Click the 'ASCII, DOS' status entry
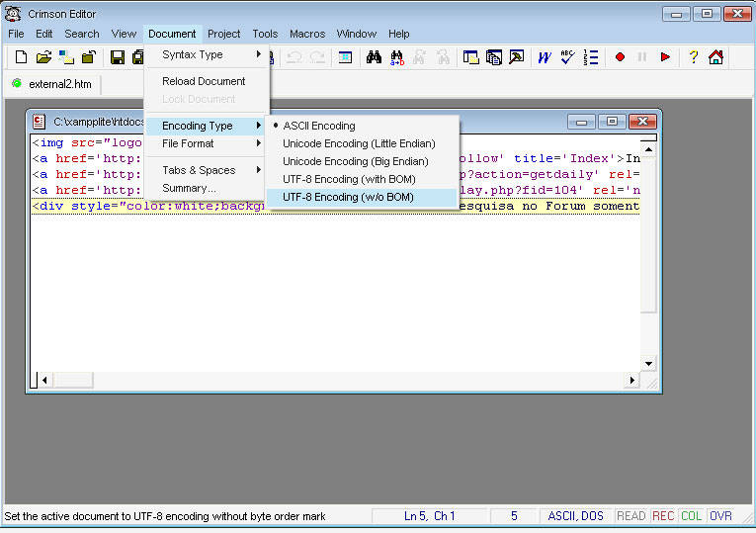The width and height of the screenshot is (756, 533). (576, 516)
